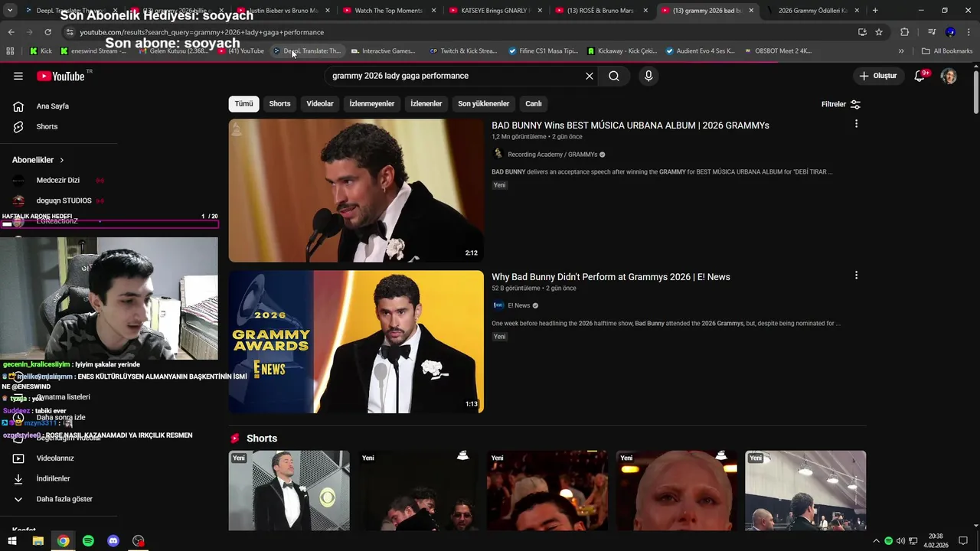Select the İzlenenler filter chip

click(x=426, y=104)
